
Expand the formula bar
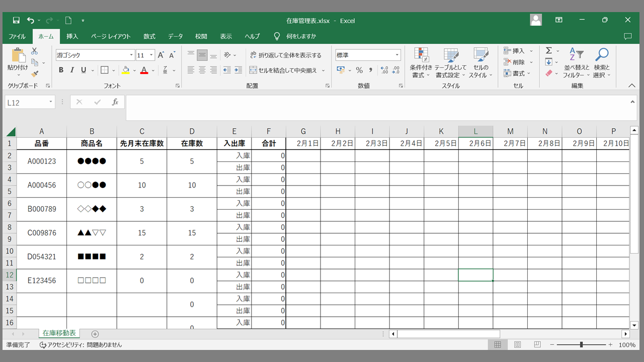click(633, 101)
